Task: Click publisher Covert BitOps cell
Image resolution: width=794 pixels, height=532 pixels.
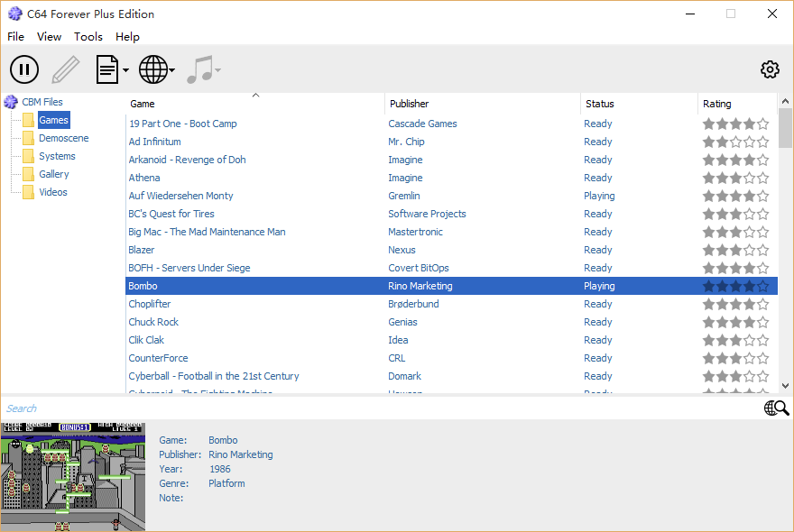Action: (419, 268)
